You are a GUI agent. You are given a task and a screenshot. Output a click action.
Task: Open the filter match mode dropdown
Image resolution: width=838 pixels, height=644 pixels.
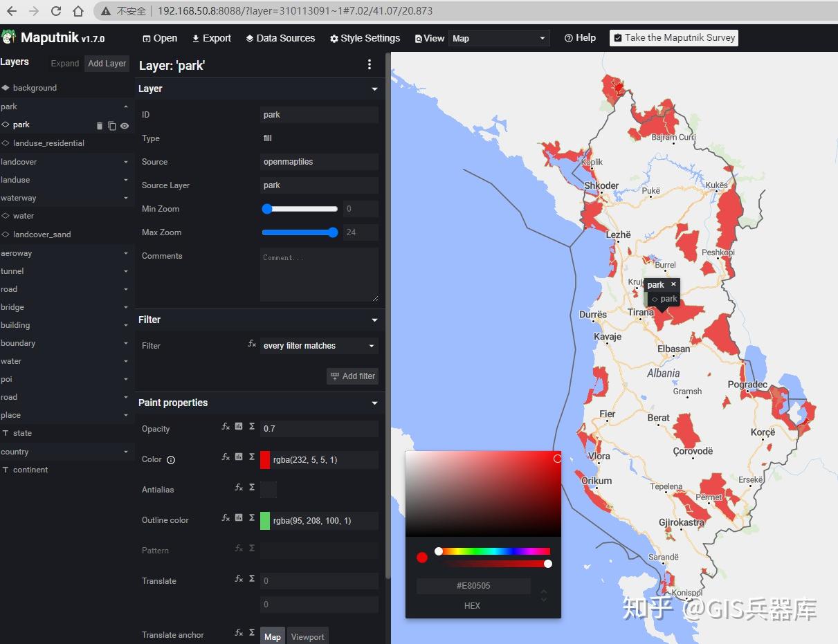(319, 346)
